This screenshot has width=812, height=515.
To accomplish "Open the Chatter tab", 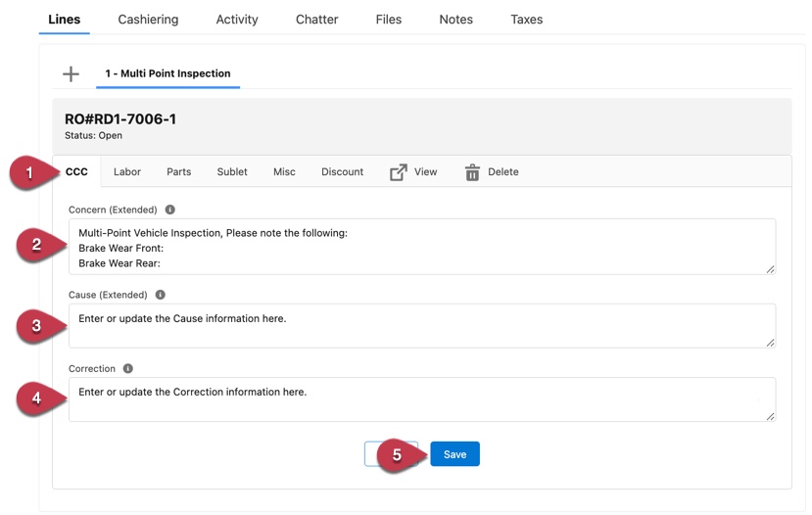I will [316, 20].
